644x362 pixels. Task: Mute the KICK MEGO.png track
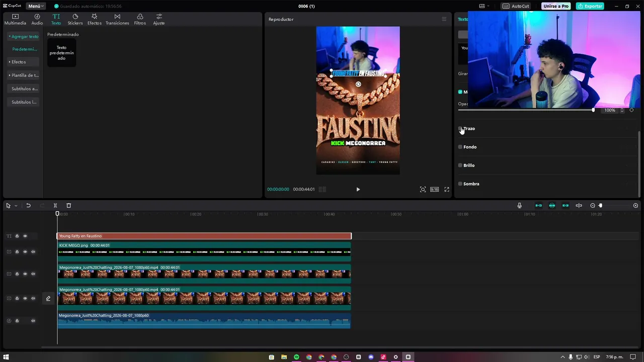pyautogui.click(x=33, y=252)
